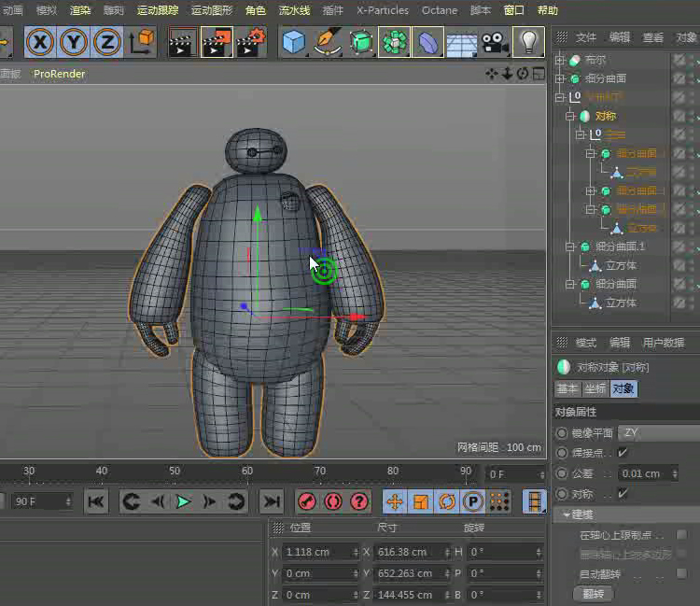Open 用户数据 in attribute manager
Viewport: 700px width, 606px height.
664,343
